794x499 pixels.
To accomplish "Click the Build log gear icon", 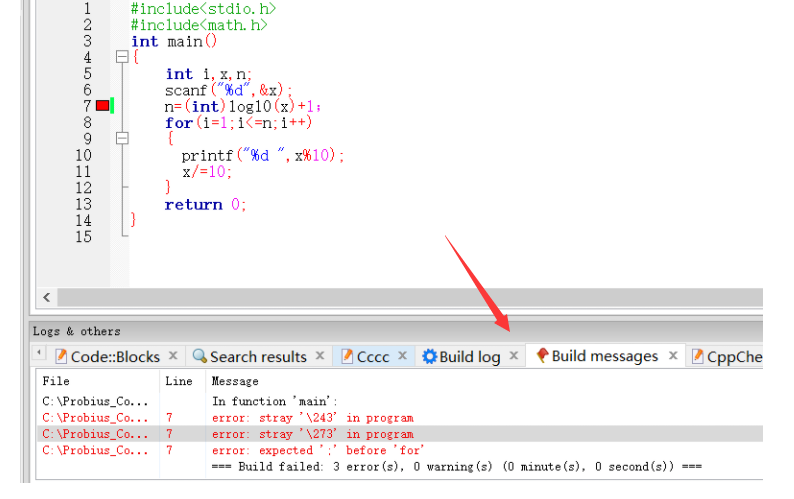I will [429, 357].
